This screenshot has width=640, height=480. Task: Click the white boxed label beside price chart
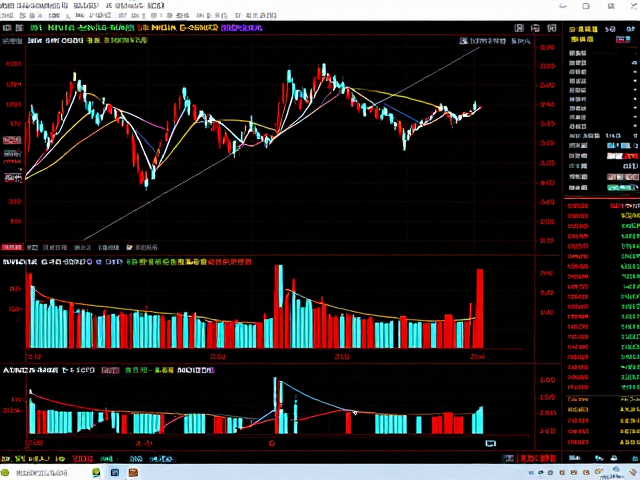[x=13, y=178]
